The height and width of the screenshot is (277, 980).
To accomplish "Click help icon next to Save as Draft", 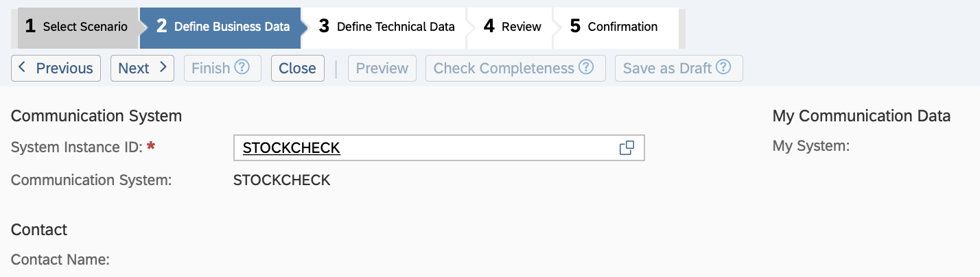I will (723, 68).
